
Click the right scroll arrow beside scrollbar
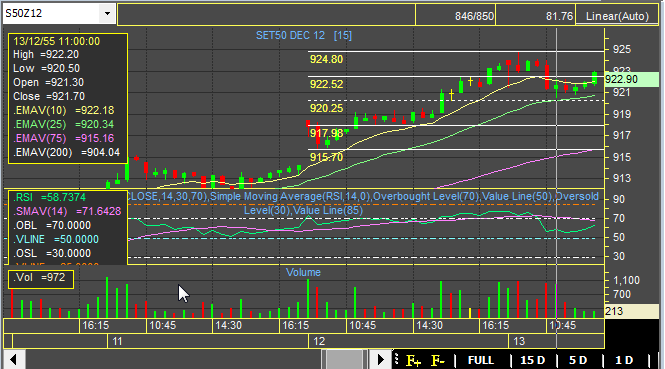coord(380,360)
